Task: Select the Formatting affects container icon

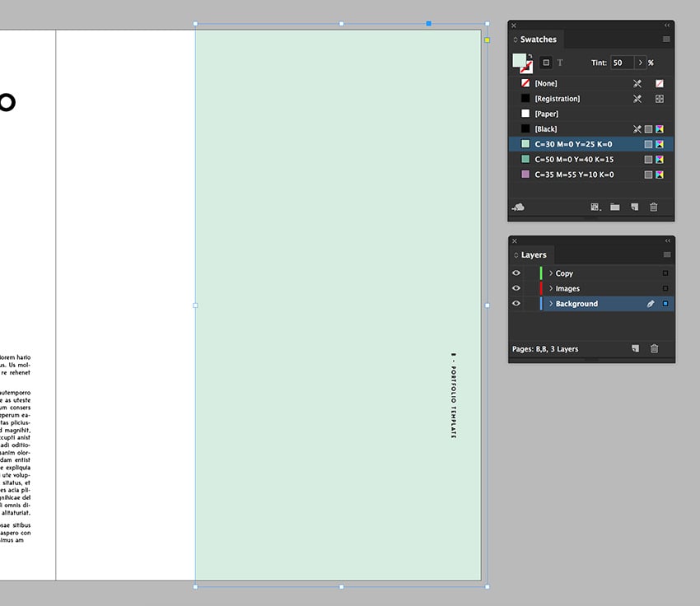Action: click(545, 62)
